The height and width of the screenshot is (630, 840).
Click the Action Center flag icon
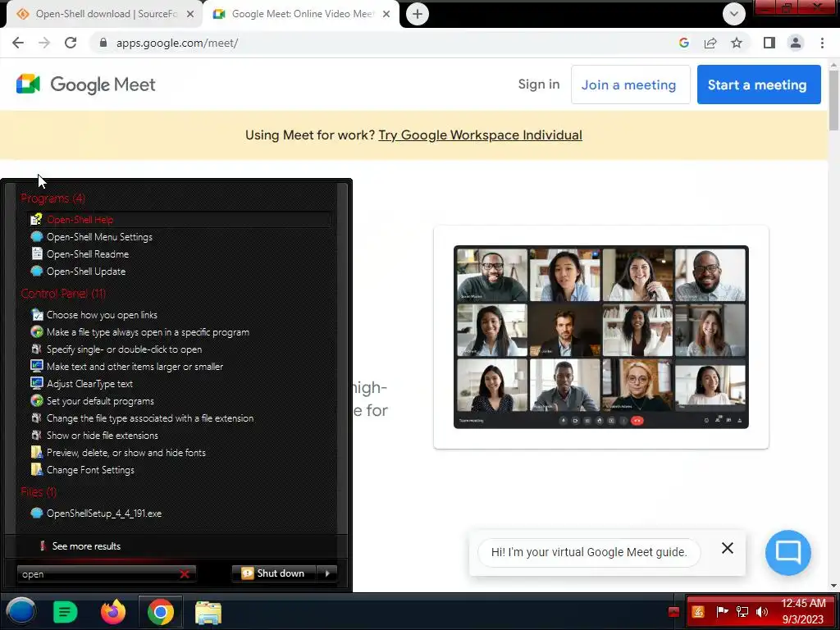pyautogui.click(x=722, y=612)
